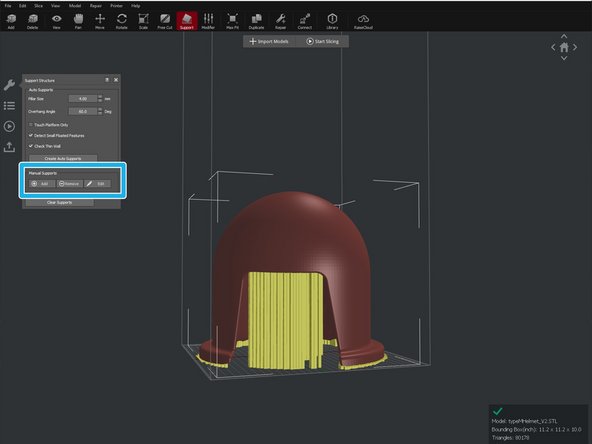Click the green checkmark model status icon
The height and width of the screenshot is (444, 592).
pos(498,411)
